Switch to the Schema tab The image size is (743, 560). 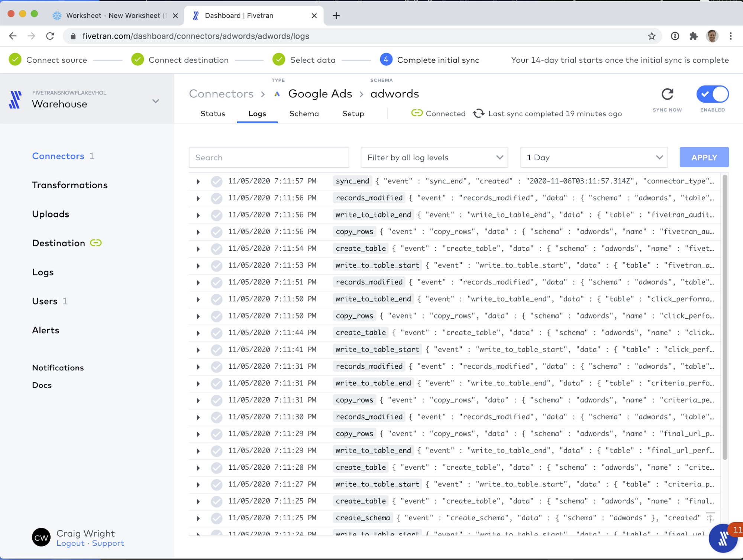(x=304, y=114)
